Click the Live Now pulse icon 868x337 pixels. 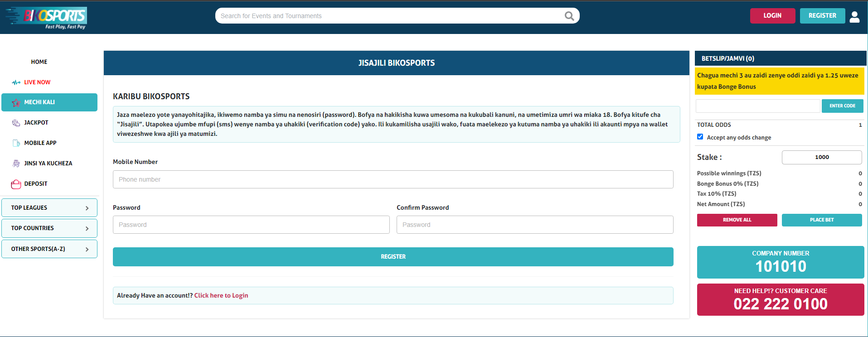pos(16,82)
